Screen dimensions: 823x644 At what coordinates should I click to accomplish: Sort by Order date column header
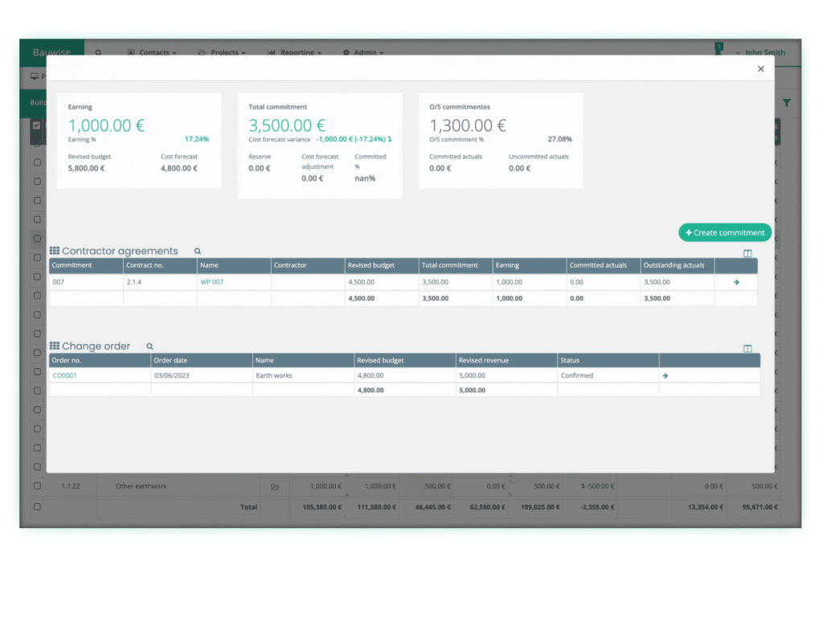(202, 360)
